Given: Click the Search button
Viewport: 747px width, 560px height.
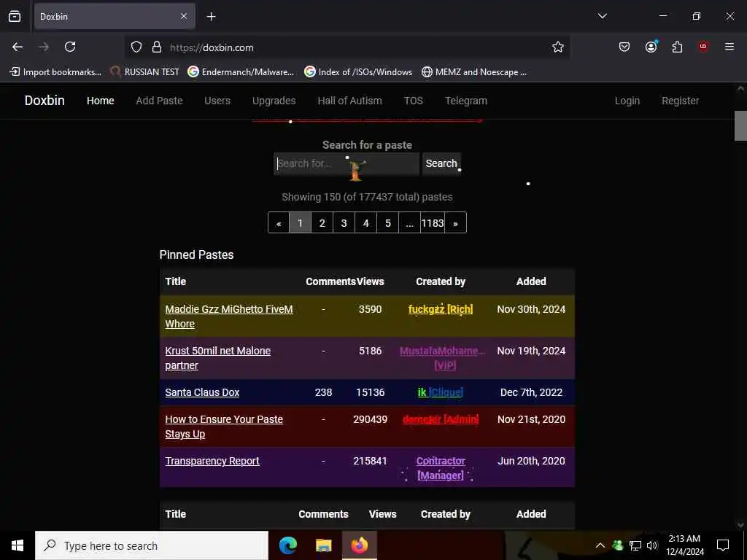Looking at the screenshot, I should (441, 164).
